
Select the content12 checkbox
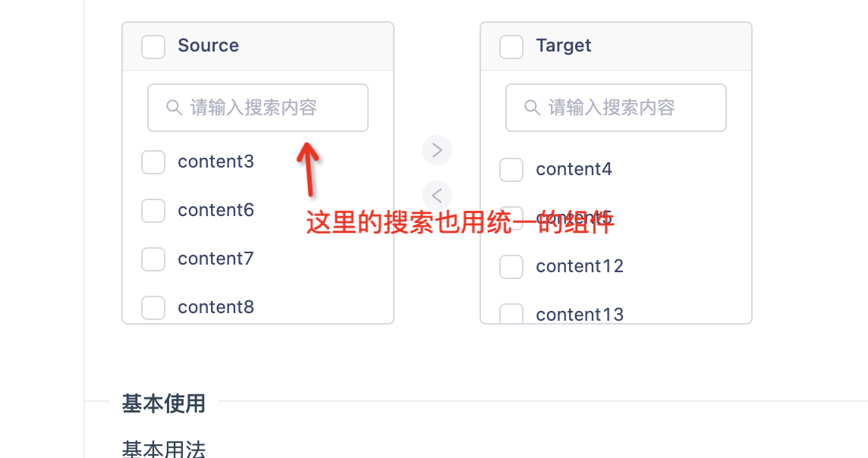pyautogui.click(x=511, y=266)
